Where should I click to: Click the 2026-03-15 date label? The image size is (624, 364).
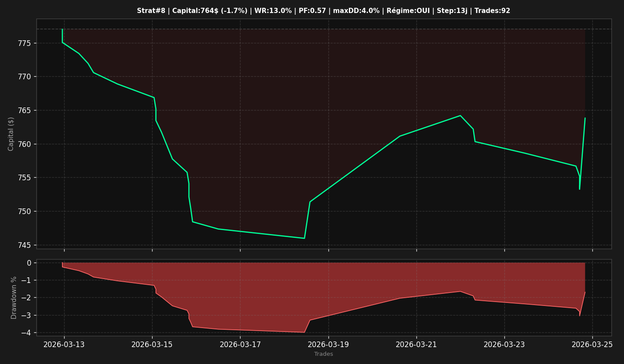pos(152,344)
